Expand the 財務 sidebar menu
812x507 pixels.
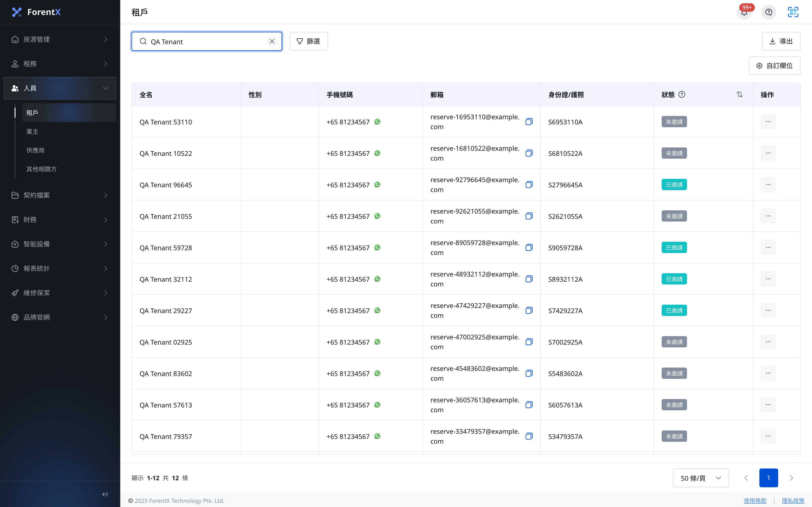point(60,220)
